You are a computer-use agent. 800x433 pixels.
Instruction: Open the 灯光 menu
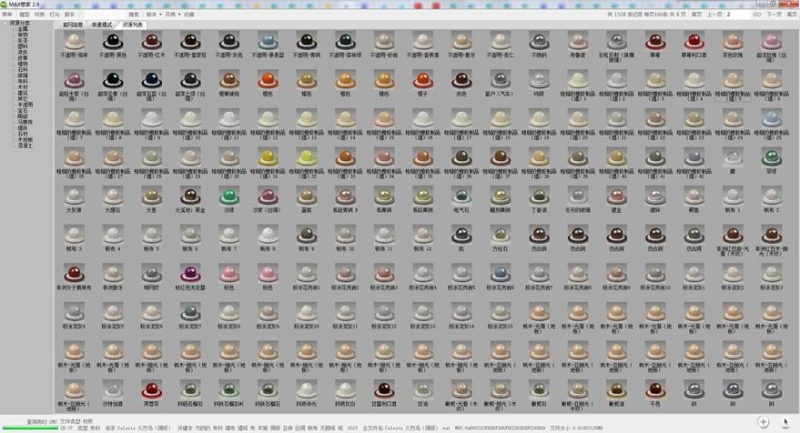coord(54,15)
